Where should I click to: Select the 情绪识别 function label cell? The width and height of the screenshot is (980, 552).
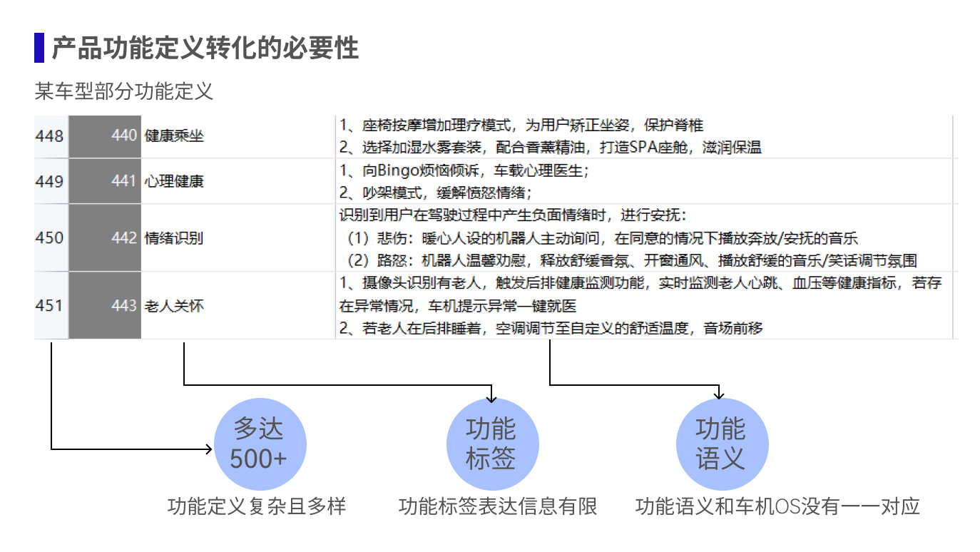click(238, 237)
